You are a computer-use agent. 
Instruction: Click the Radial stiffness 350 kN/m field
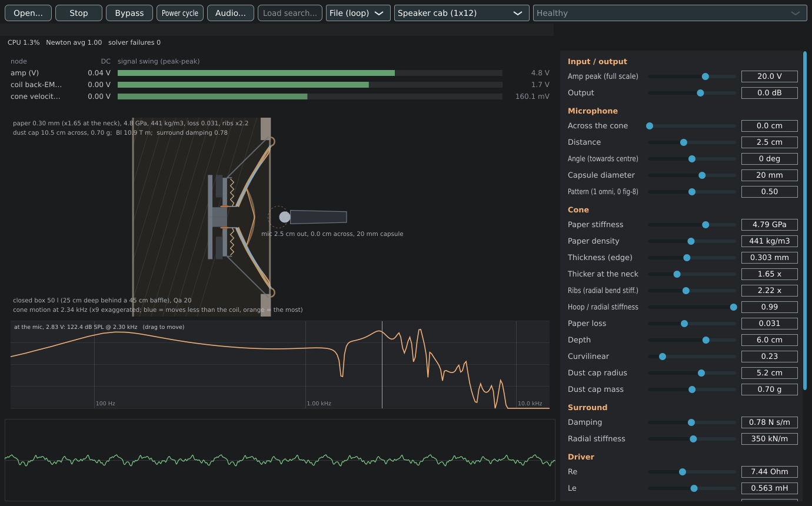(770, 439)
